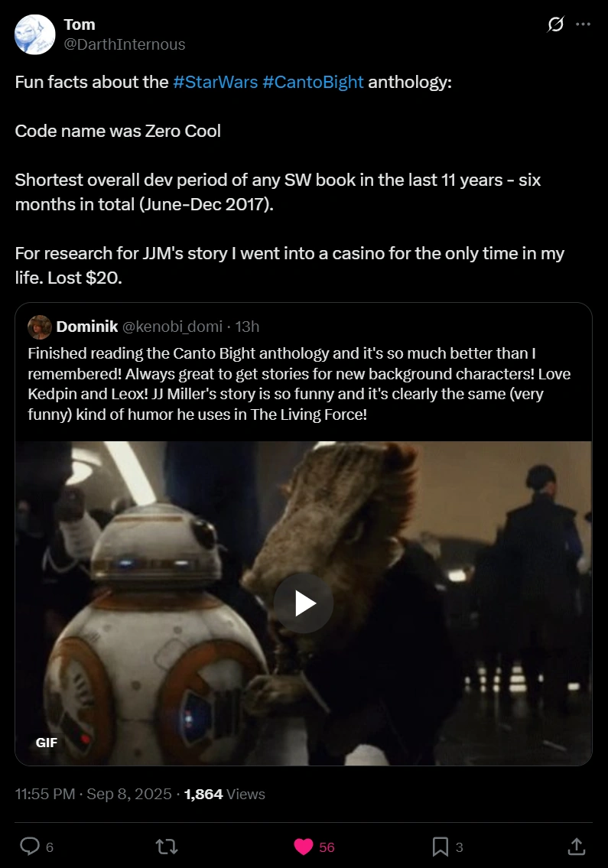This screenshot has height=868, width=608.
Task: Click the quoted tweet's 13h timestamp
Action: (247, 327)
